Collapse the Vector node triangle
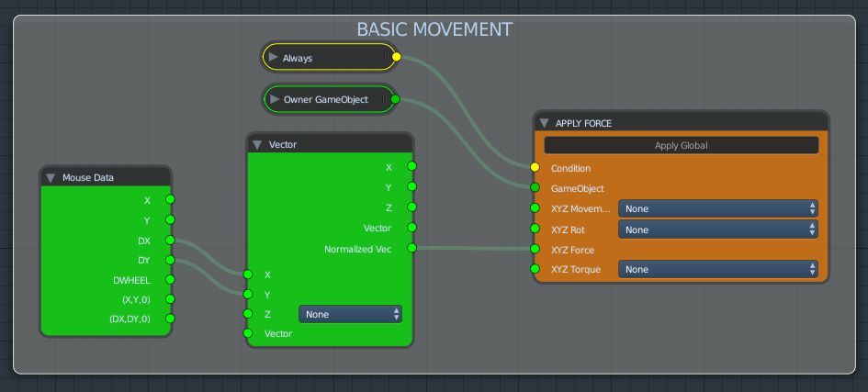868x392 pixels. pyautogui.click(x=257, y=145)
